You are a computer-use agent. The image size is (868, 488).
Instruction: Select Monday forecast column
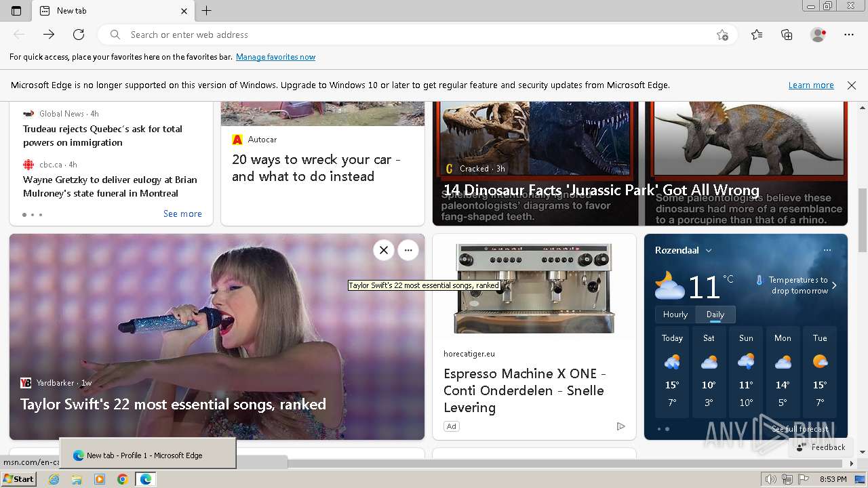coord(783,372)
